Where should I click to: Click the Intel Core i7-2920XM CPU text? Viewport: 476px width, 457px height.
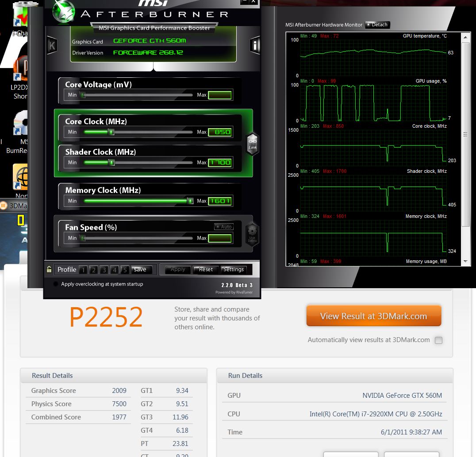coord(376,414)
